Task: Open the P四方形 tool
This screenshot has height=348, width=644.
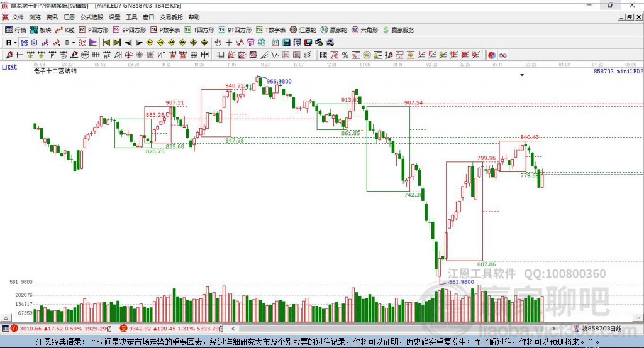Action: (x=94, y=30)
